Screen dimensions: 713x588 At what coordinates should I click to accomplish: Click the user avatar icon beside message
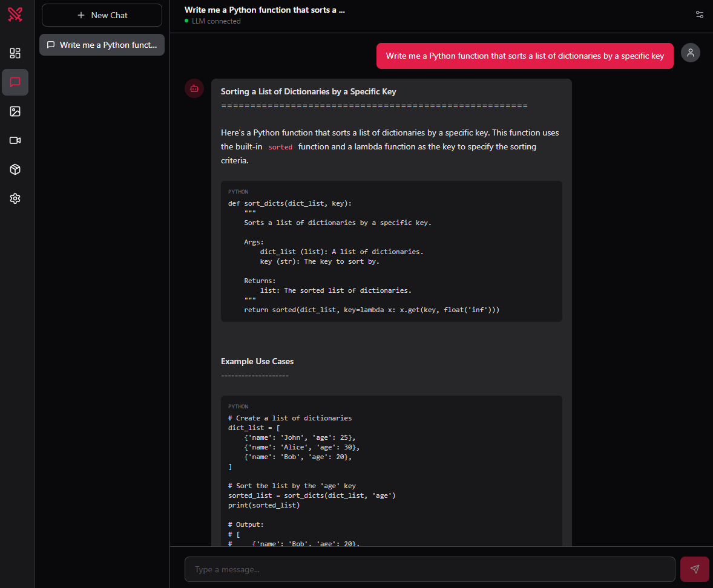coord(691,53)
